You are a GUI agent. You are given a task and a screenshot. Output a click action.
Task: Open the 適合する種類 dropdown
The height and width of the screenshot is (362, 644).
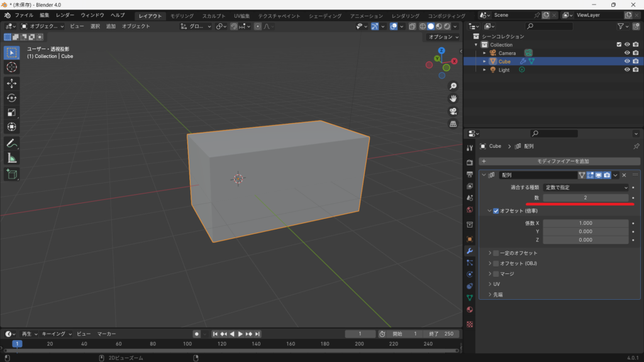pos(586,187)
